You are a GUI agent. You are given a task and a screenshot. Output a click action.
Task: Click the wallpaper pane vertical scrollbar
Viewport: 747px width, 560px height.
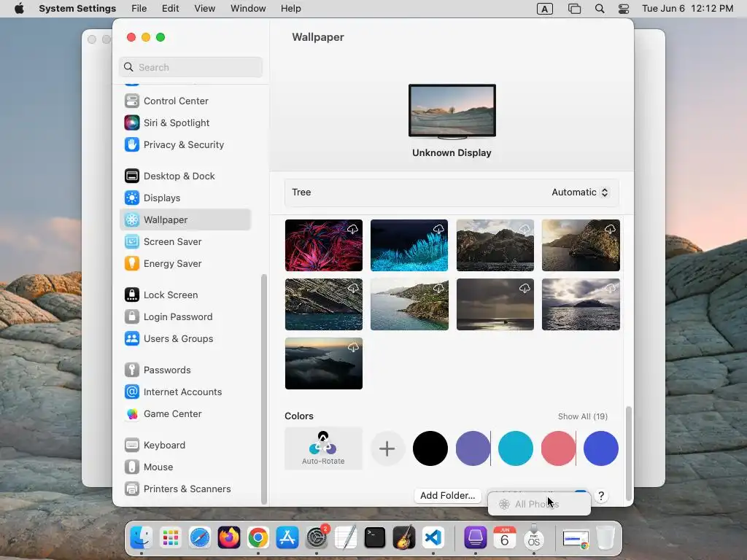629,454
